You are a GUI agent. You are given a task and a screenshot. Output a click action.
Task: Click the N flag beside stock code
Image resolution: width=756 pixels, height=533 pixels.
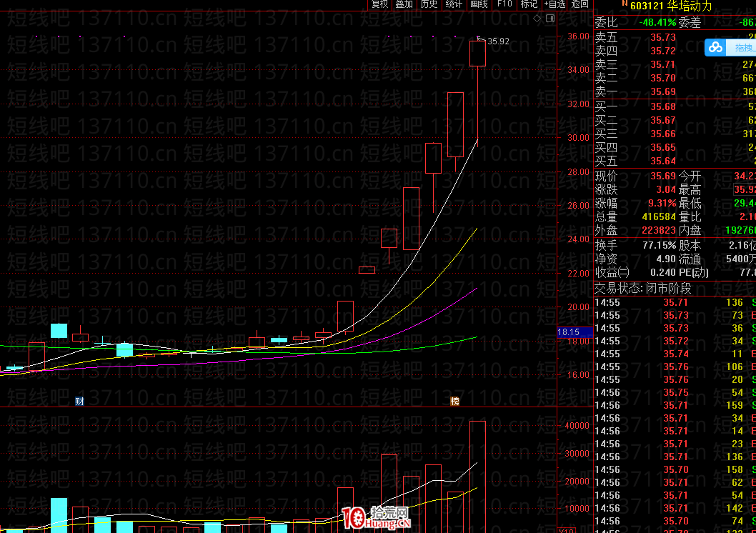625,4
